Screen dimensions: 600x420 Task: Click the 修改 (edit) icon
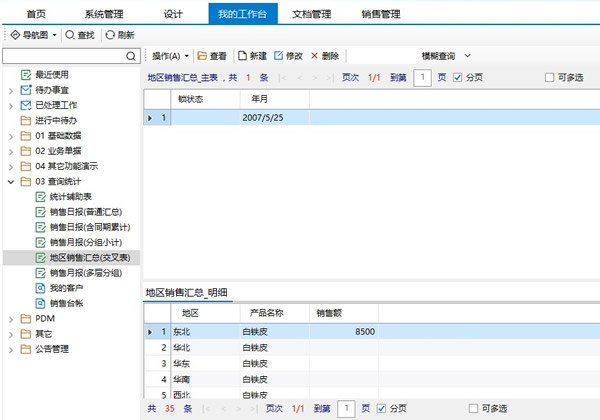click(x=278, y=56)
